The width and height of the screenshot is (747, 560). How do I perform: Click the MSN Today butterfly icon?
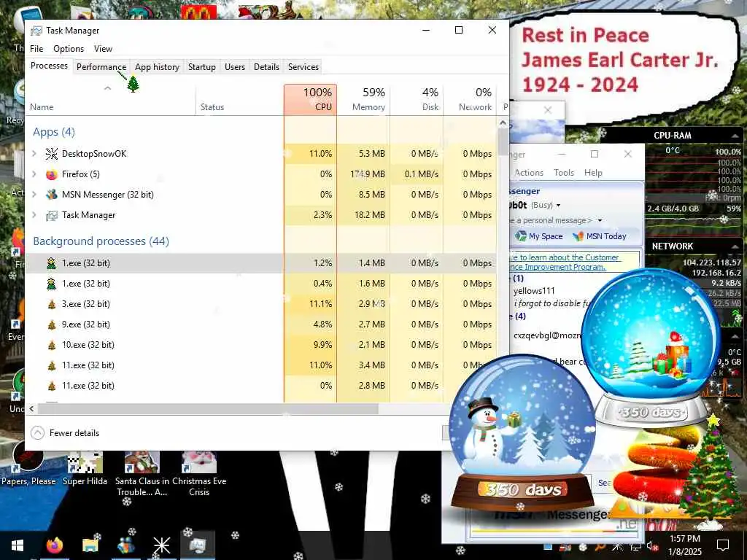tap(578, 236)
